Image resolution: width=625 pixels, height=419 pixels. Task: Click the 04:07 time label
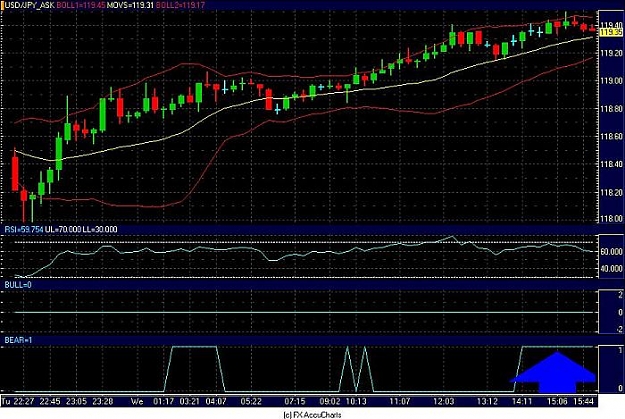(x=216, y=401)
